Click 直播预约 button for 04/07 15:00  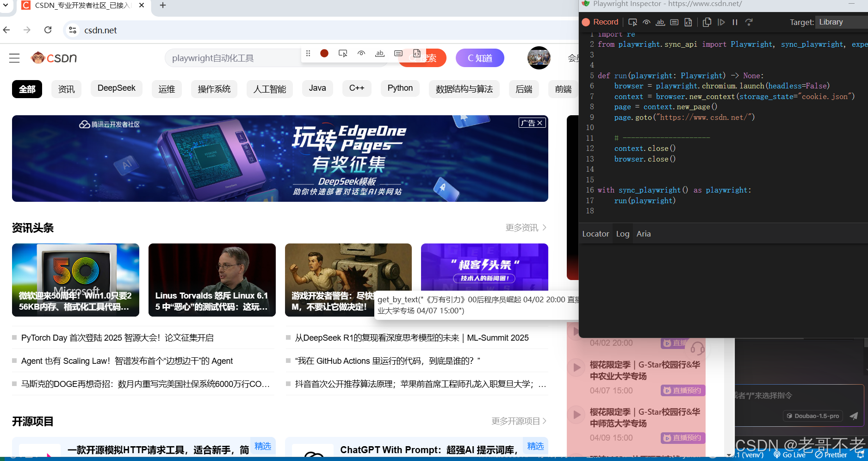pos(683,391)
